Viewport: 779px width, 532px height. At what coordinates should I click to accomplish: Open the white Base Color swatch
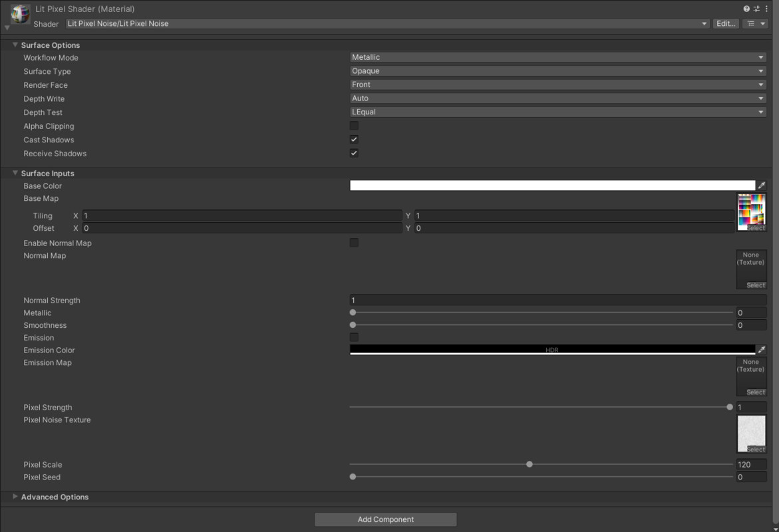552,186
